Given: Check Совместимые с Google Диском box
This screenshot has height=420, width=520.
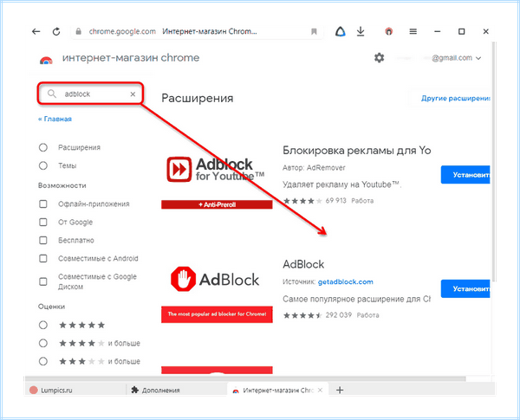Looking at the screenshot, I should pyautogui.click(x=43, y=281).
